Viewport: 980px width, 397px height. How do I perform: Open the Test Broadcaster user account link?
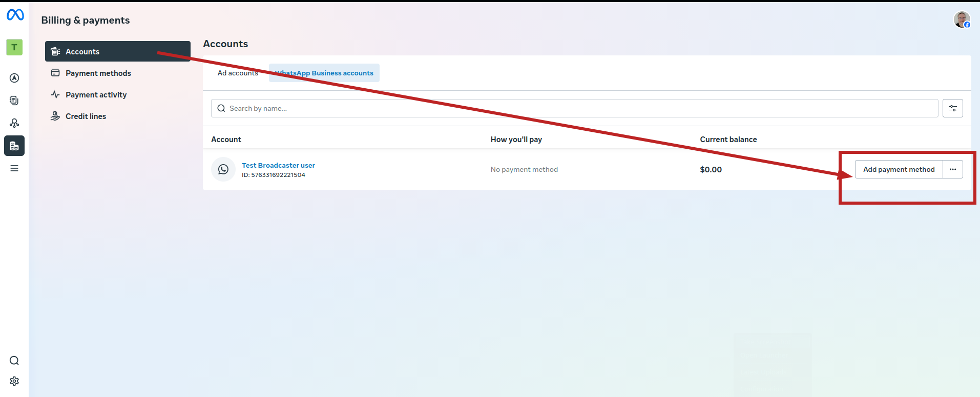278,165
